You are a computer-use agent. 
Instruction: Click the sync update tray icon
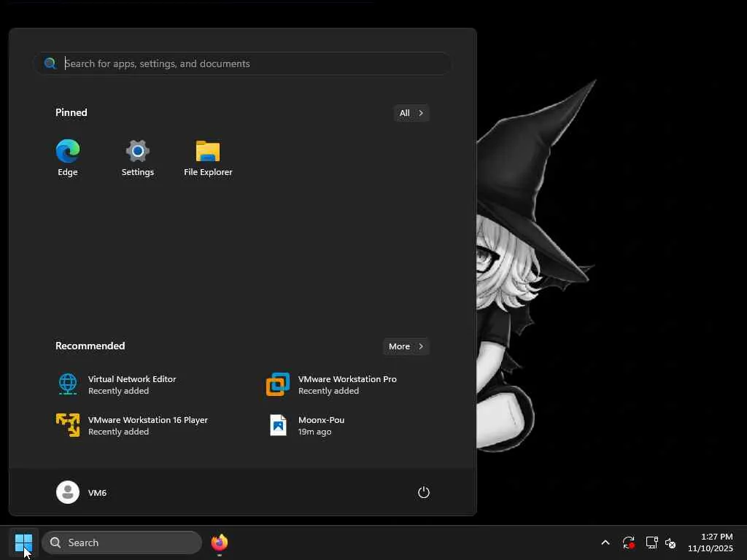pos(628,542)
